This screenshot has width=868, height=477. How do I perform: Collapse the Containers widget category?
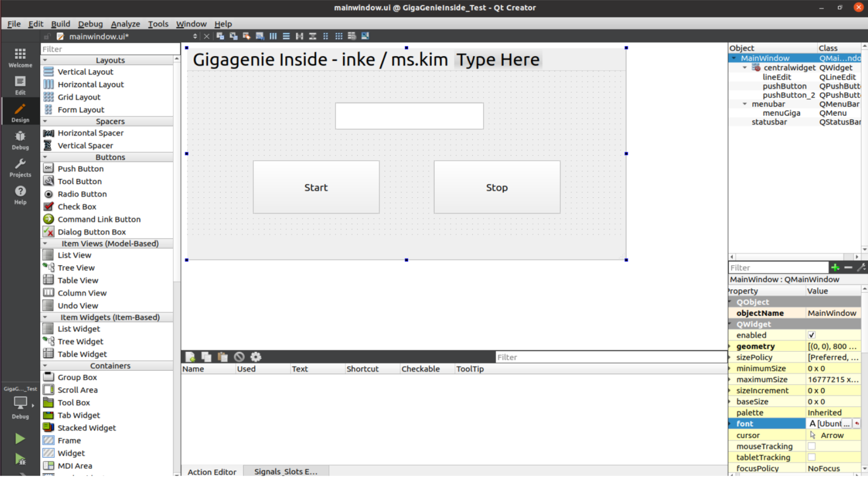45,366
